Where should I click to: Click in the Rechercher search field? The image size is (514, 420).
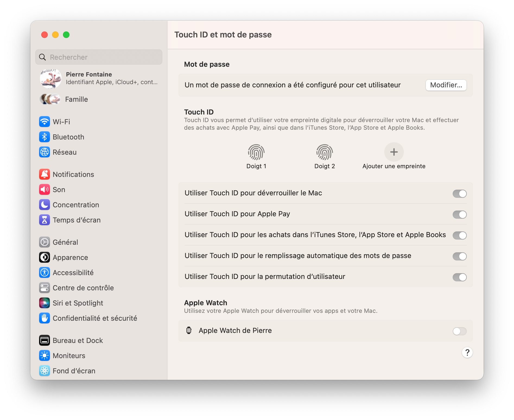tap(99, 57)
